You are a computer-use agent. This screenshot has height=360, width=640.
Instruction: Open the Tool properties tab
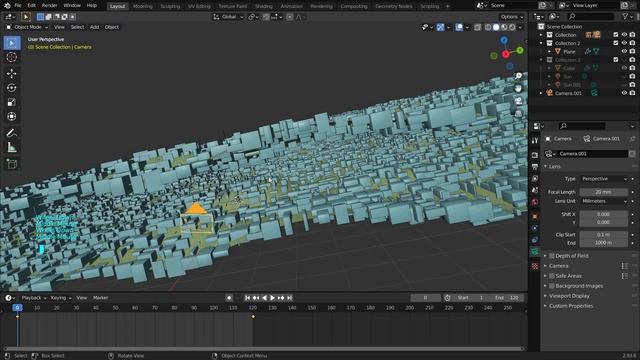(535, 140)
